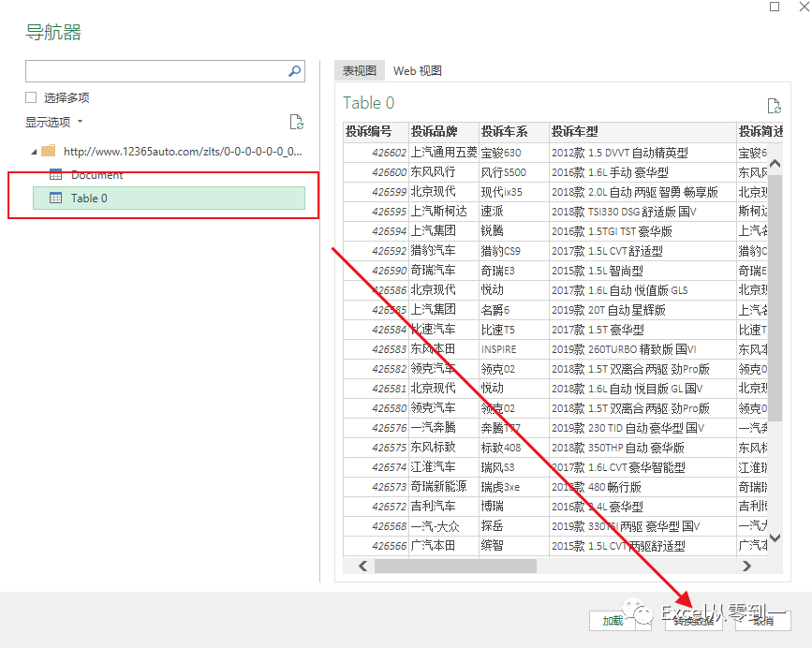This screenshot has width=812, height=648.
Task: Click the 加载 button
Action: pos(613,621)
